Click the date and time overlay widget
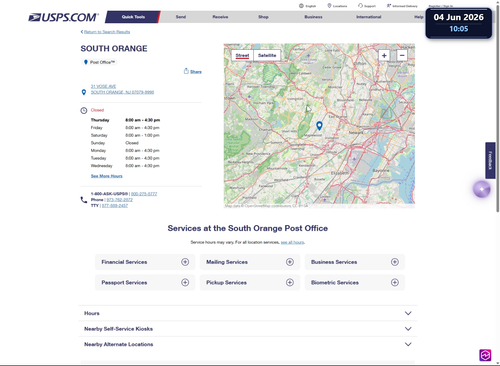This screenshot has height=366, width=500. (x=458, y=23)
